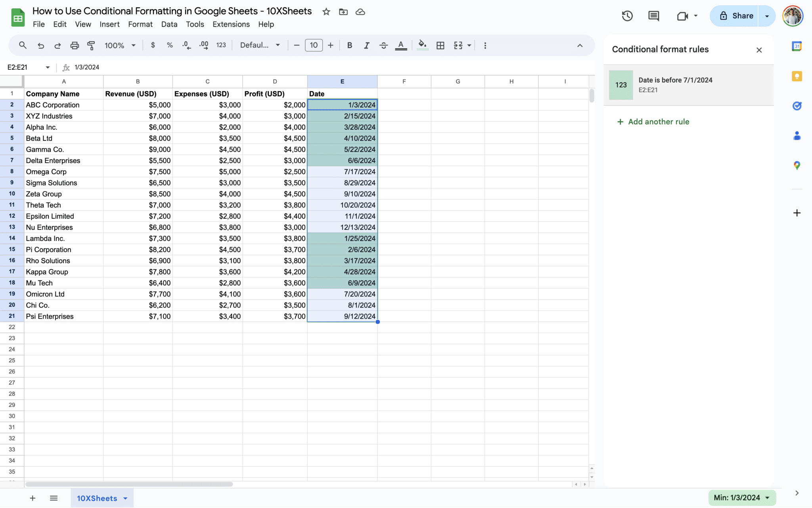
Task: Toggle strikethrough formatting
Action: [383, 45]
